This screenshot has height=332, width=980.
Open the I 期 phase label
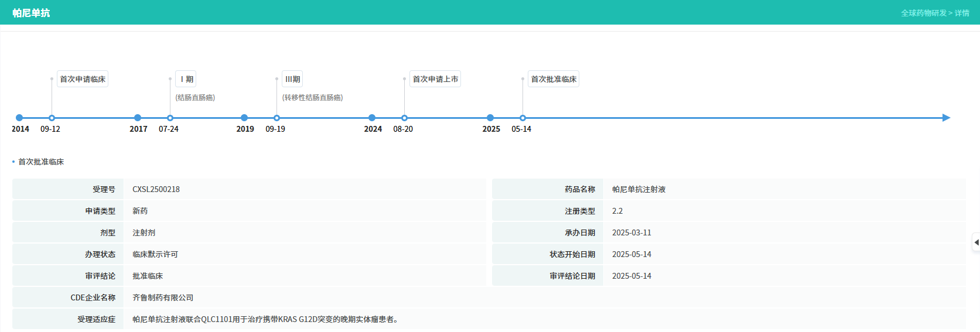[x=186, y=79]
